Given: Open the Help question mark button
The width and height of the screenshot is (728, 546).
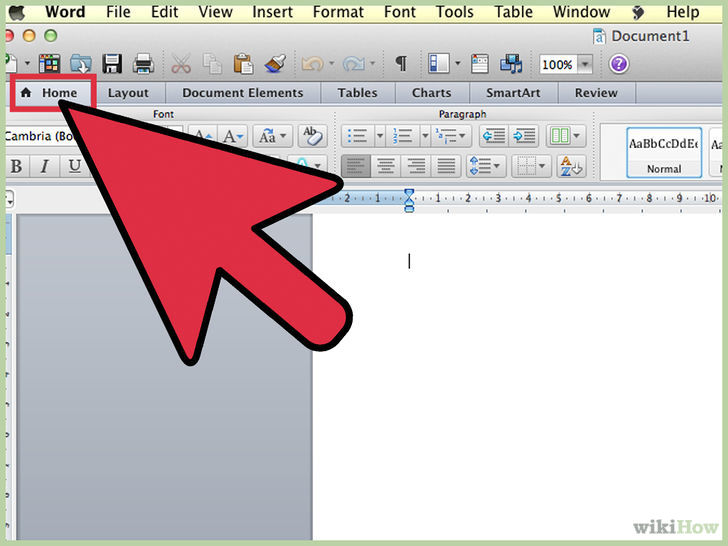Looking at the screenshot, I should click(x=618, y=64).
